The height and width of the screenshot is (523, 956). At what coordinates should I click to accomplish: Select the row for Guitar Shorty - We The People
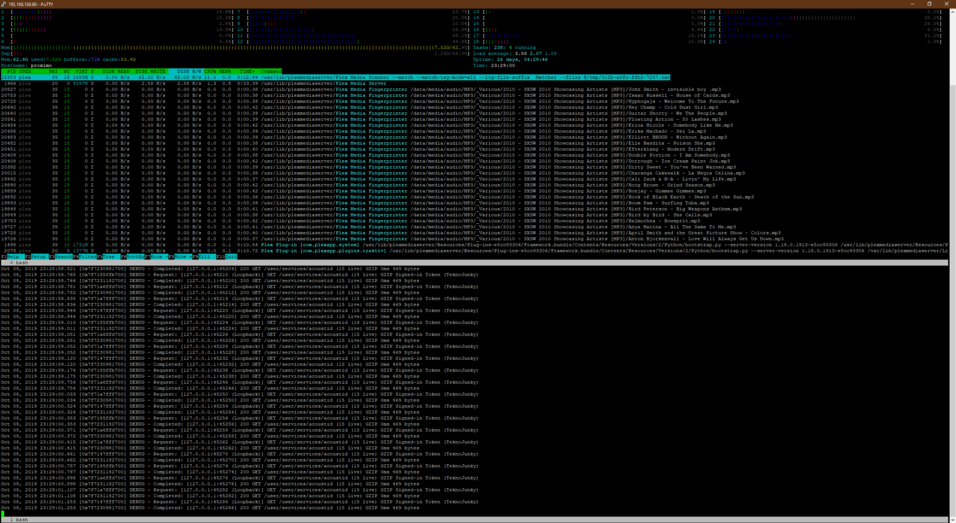(x=364, y=113)
